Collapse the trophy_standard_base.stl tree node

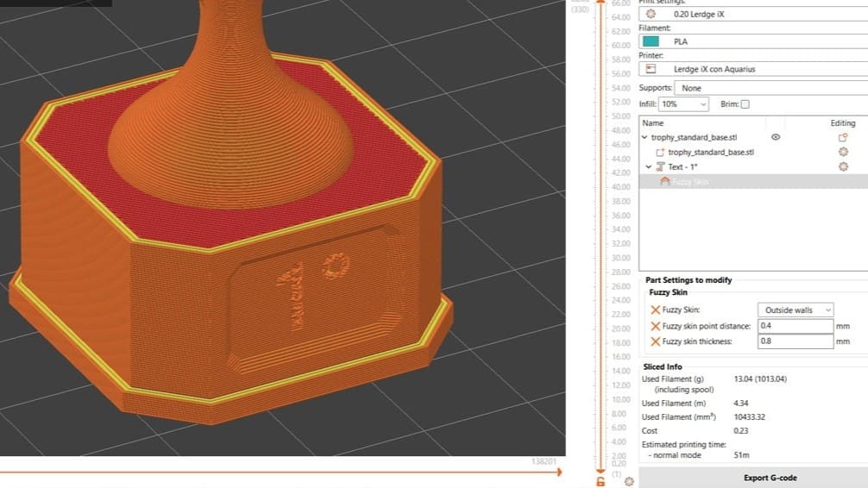645,137
